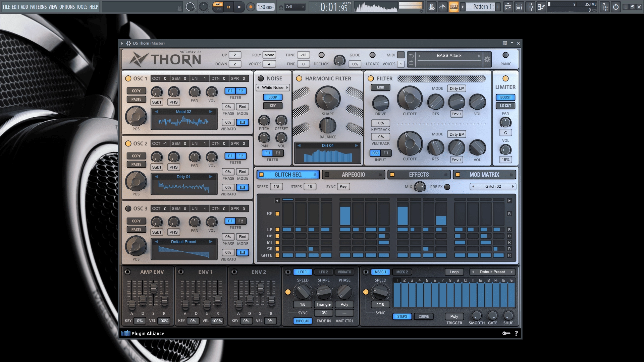Open the Plugin Alliance key license icon

[506, 333]
